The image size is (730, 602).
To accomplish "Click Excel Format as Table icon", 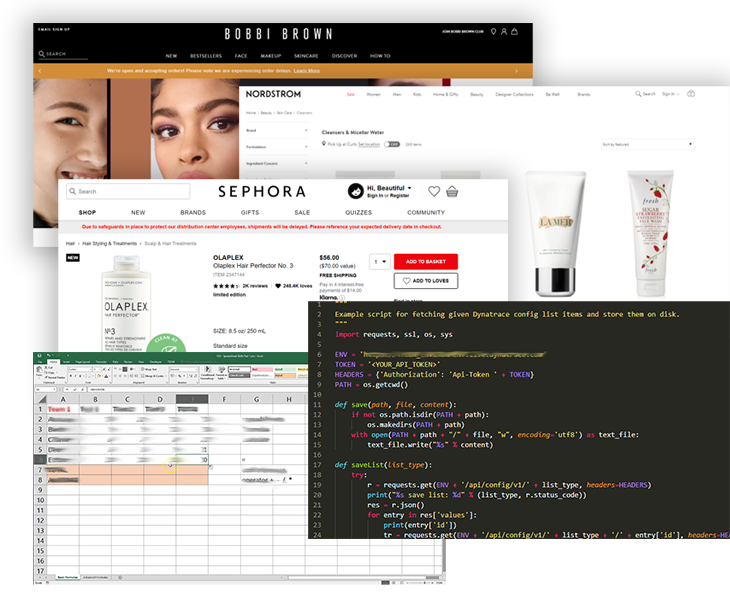I will tap(222, 369).
